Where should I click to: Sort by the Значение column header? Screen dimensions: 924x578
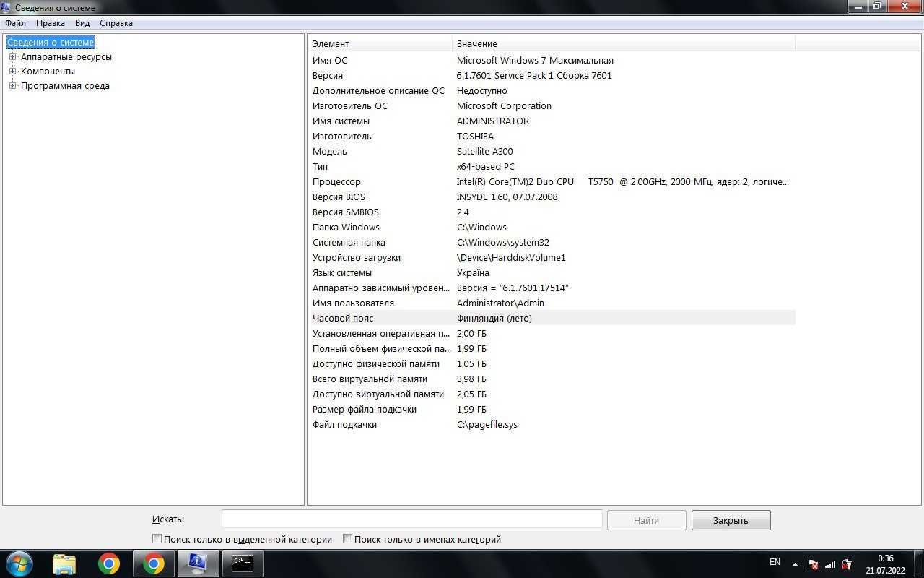point(624,44)
